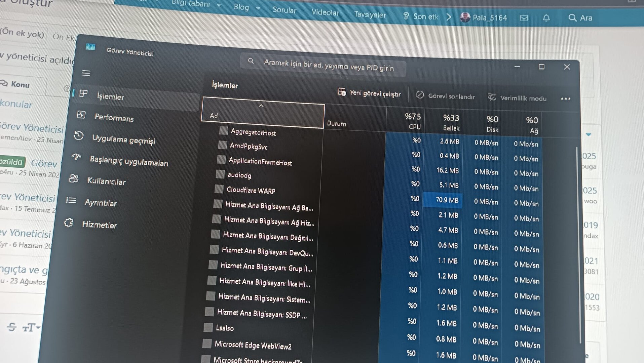
Task: Click the Görev Yöneticisi app icon in title bar
Action: coord(90,47)
